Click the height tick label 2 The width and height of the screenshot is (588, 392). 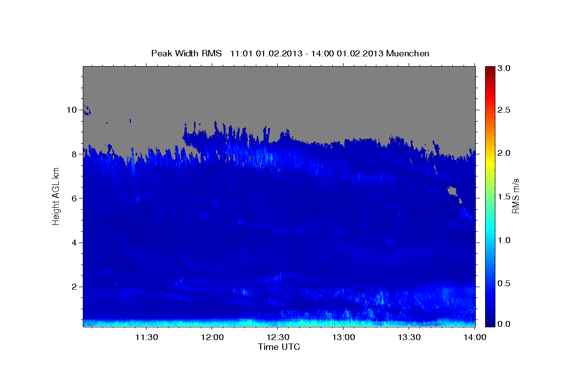point(74,287)
